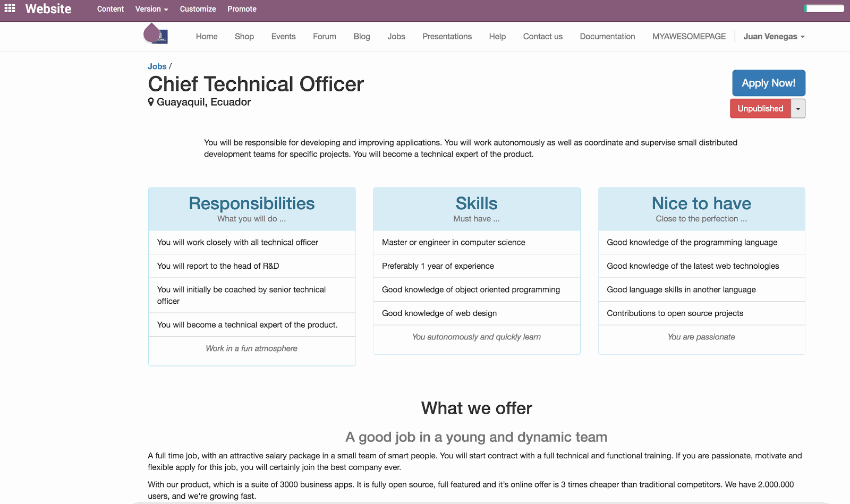Expand the arrow beside Unpublished
This screenshot has width=850, height=504.
tap(798, 108)
